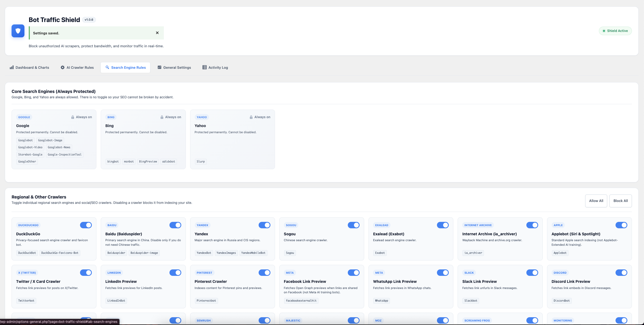Image resolution: width=644 pixels, height=325 pixels.
Task: Click the Activity Log list icon
Action: pos(205,67)
